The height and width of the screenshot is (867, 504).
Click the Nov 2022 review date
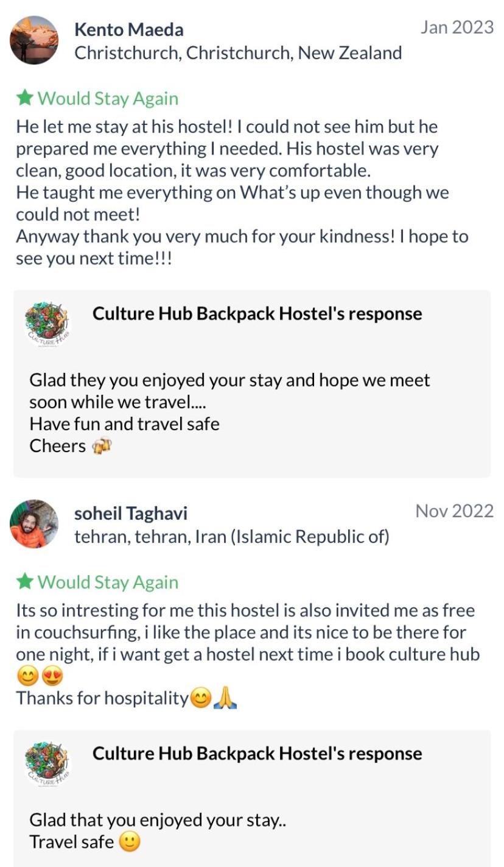[x=454, y=511]
